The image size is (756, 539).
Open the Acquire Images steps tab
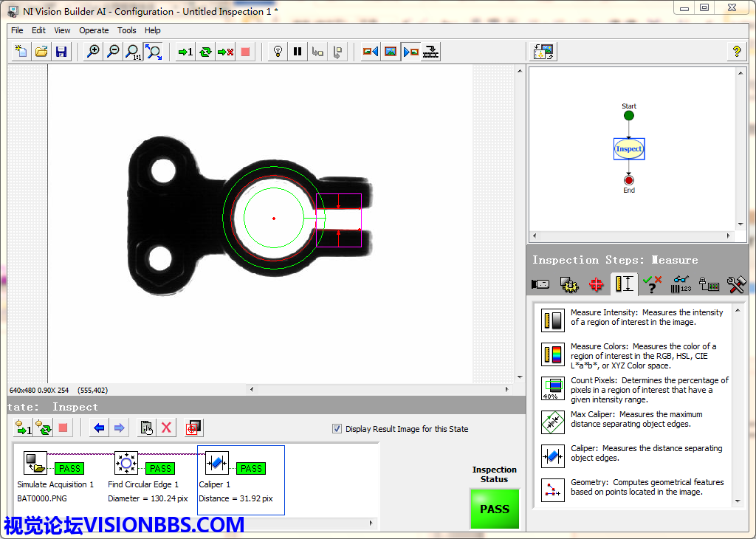coord(540,284)
